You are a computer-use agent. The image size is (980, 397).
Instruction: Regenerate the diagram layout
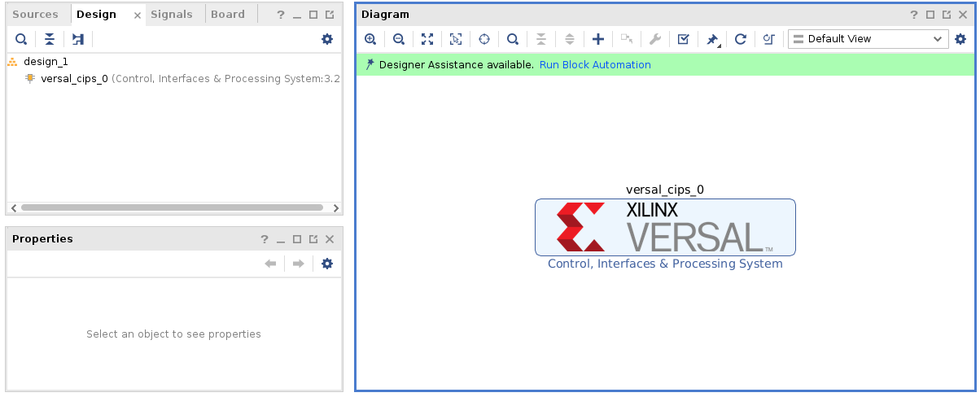741,39
